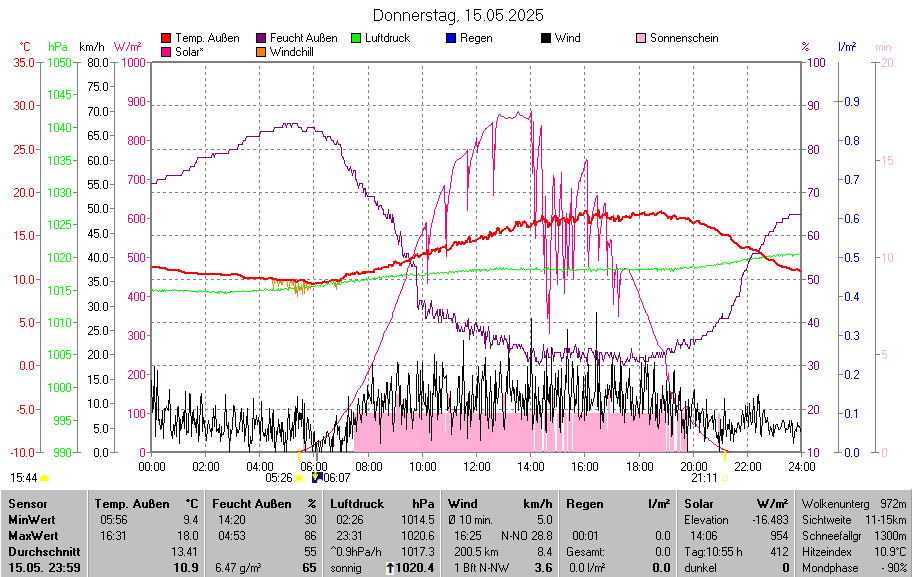Click the black km/h axis unit label

pyautogui.click(x=92, y=47)
